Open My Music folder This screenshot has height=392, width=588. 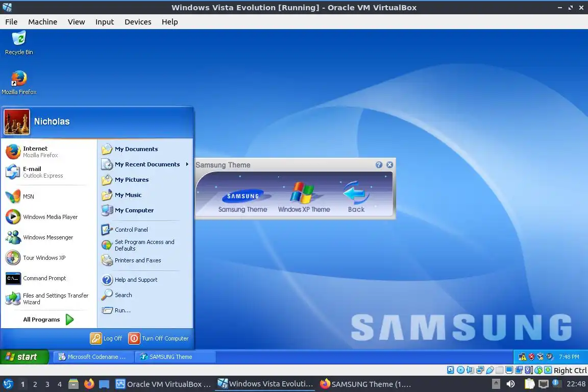pyautogui.click(x=145, y=195)
